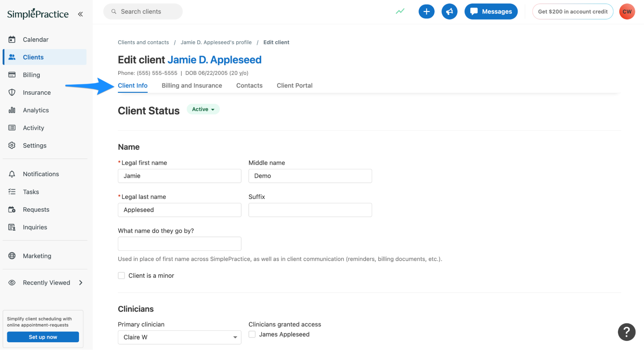This screenshot has width=644, height=350.
Task: Switch to the Client Portal tab
Action: click(x=294, y=85)
